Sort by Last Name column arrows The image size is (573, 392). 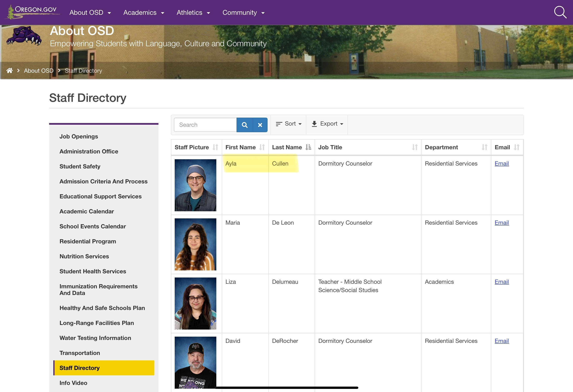(308, 147)
